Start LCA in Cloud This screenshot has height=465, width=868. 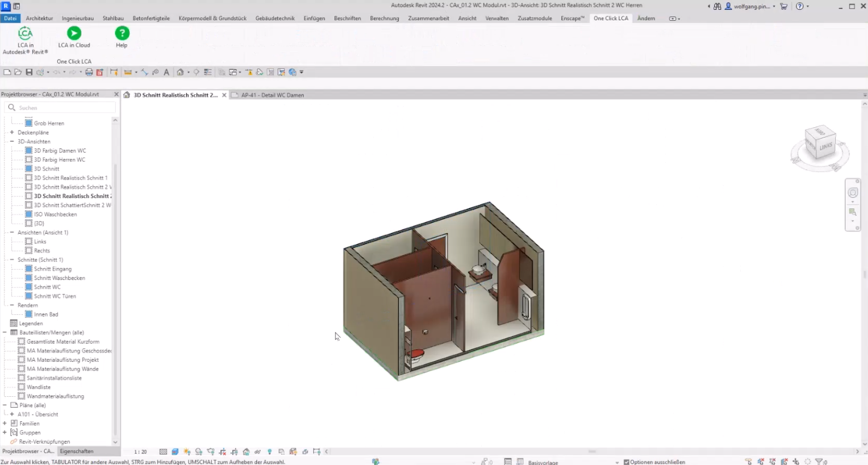click(74, 38)
